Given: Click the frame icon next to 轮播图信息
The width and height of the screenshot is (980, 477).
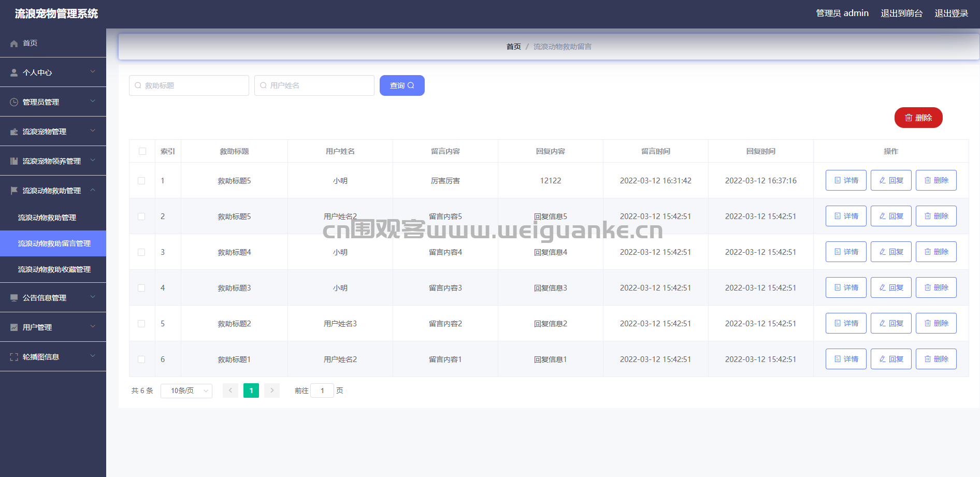Looking at the screenshot, I should coord(14,357).
